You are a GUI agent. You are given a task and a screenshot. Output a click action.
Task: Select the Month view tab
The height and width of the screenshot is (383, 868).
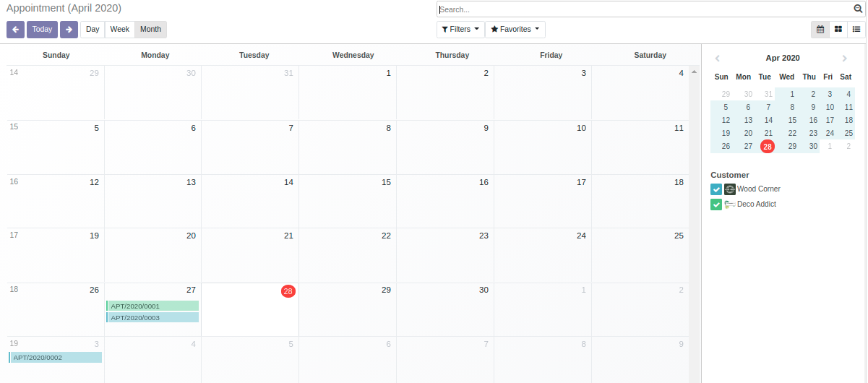150,30
